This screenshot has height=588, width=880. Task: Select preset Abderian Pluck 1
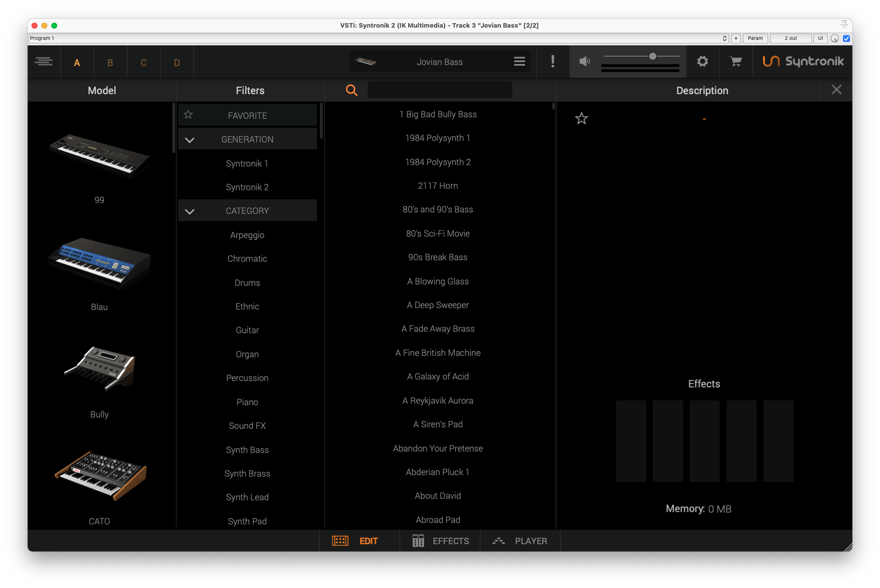click(x=438, y=472)
